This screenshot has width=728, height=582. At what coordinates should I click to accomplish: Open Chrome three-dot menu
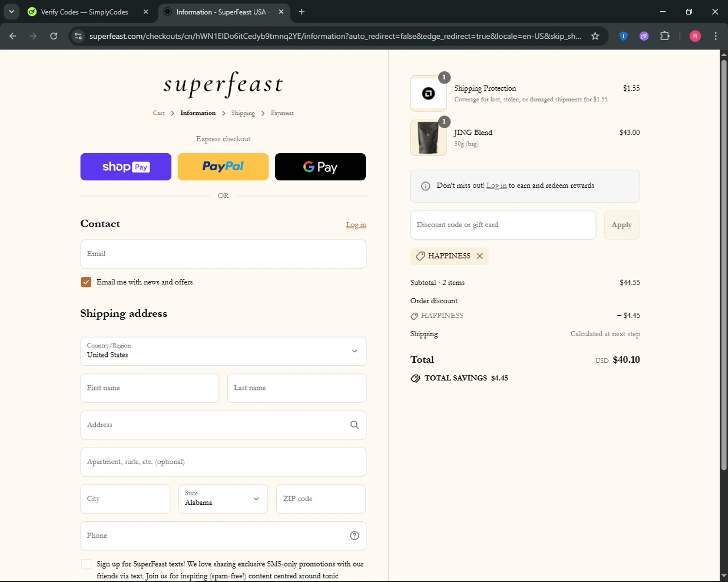tap(715, 36)
